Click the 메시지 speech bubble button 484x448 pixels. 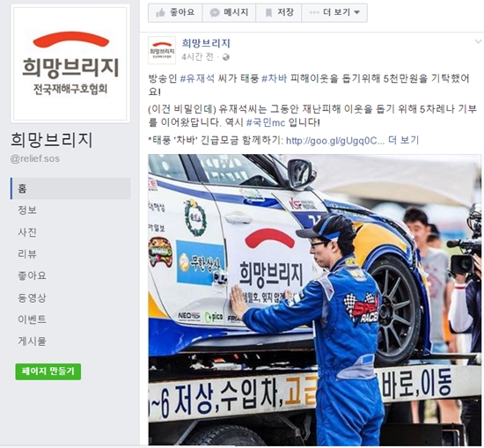tap(229, 12)
